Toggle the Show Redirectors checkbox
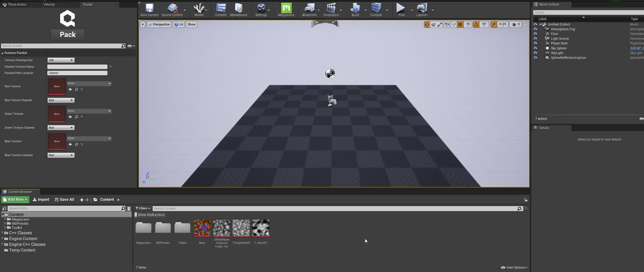Screen dimensions: 644x272 (x=136, y=215)
